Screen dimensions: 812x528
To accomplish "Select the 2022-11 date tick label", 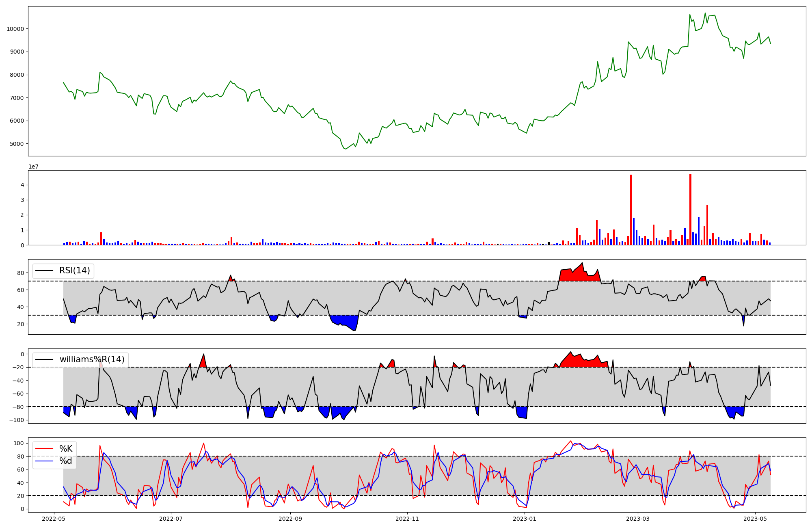I will tap(407, 519).
